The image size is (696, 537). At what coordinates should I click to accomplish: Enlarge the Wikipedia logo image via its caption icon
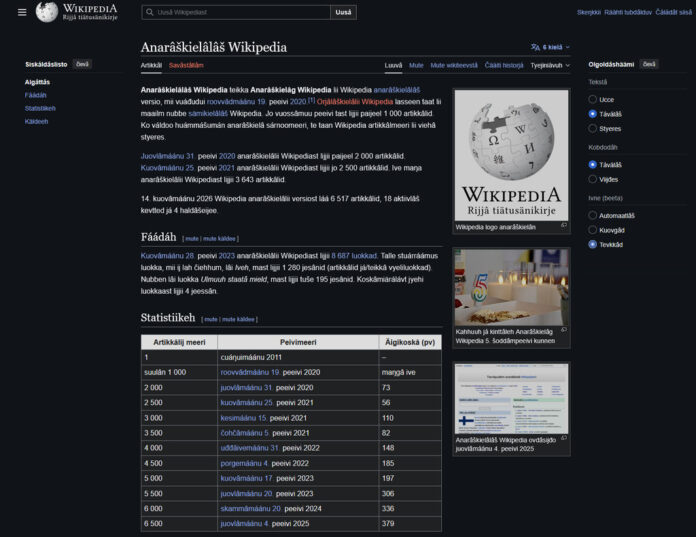click(x=564, y=227)
